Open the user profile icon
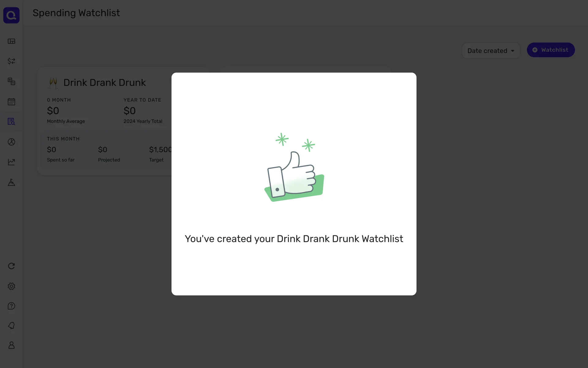This screenshot has height=368, width=588. coord(11,345)
